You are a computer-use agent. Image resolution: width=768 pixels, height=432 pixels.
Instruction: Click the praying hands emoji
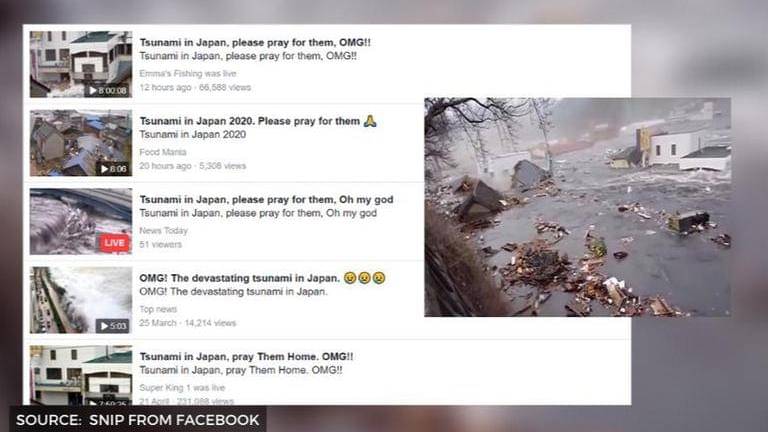click(x=370, y=120)
